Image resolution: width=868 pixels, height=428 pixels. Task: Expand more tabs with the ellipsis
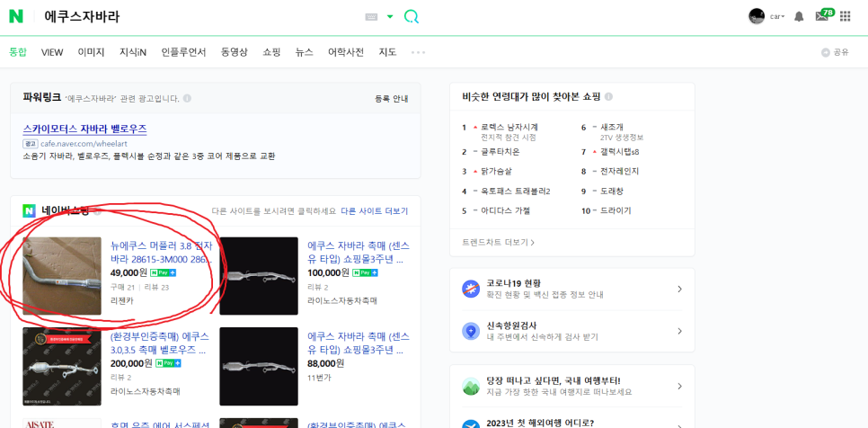[x=418, y=52]
